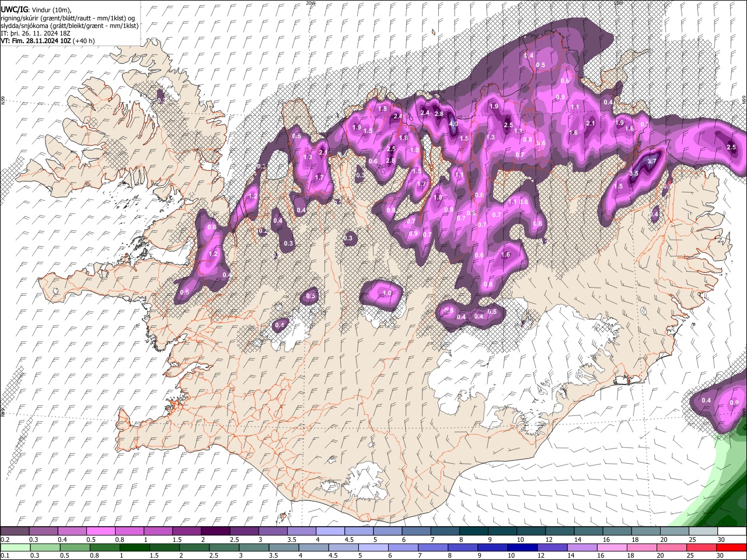Click the title text 'UWC/IG: Vindur (10m)'
The image size is (747, 560).
click(x=36, y=10)
